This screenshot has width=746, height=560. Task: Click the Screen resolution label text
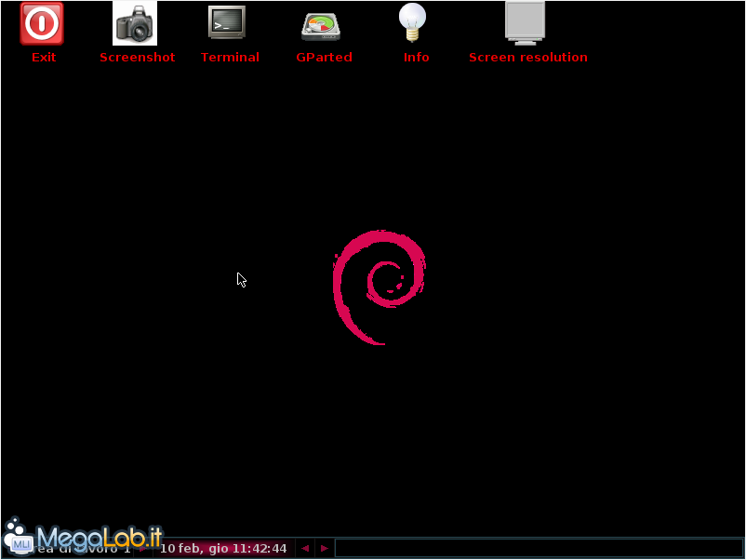pyautogui.click(x=528, y=58)
